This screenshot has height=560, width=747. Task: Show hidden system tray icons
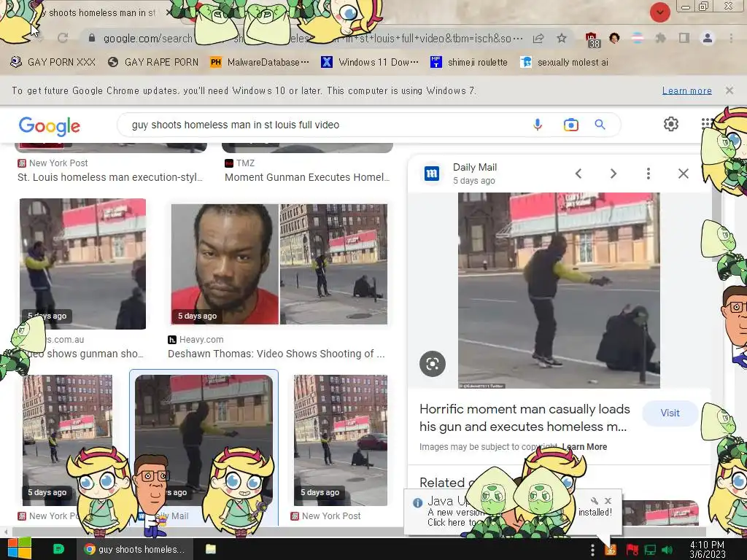pyautogui.click(x=592, y=550)
